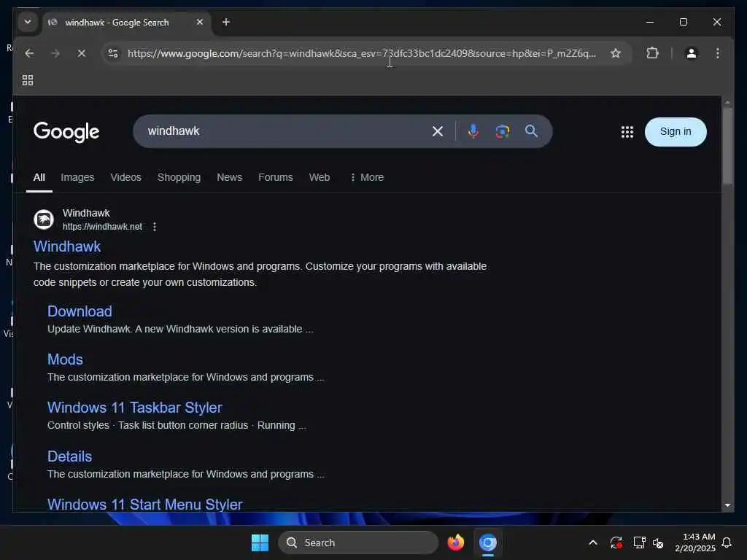The width and height of the screenshot is (747, 560).
Task: Open the Windows 11 Start Menu Styler link
Action: [145, 505]
